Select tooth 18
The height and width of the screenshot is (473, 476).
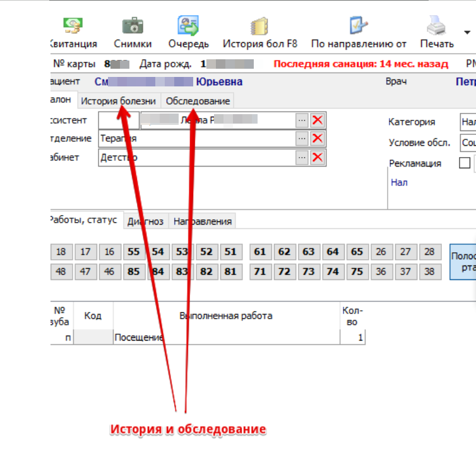coord(61,252)
